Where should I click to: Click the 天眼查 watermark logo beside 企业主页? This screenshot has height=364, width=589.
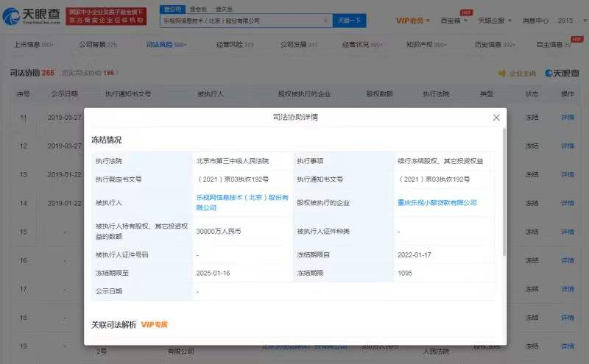point(562,74)
